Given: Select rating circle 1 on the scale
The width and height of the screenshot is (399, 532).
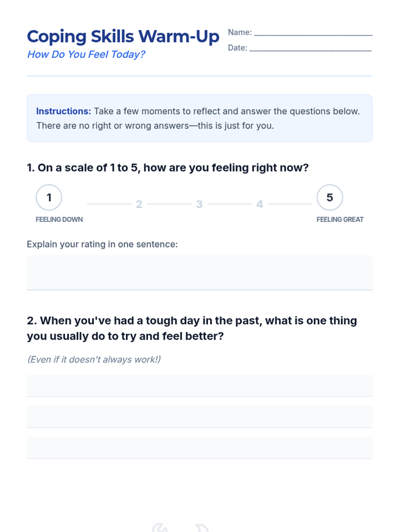Looking at the screenshot, I should pyautogui.click(x=49, y=198).
